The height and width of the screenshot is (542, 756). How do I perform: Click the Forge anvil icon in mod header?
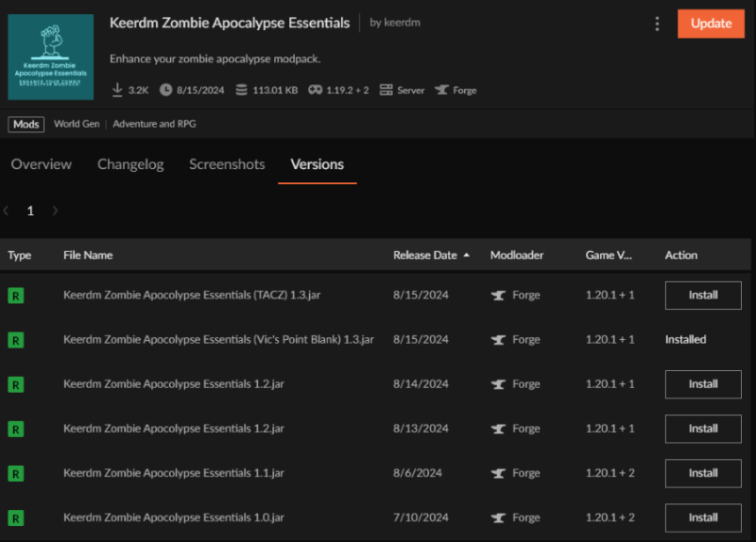(442, 91)
